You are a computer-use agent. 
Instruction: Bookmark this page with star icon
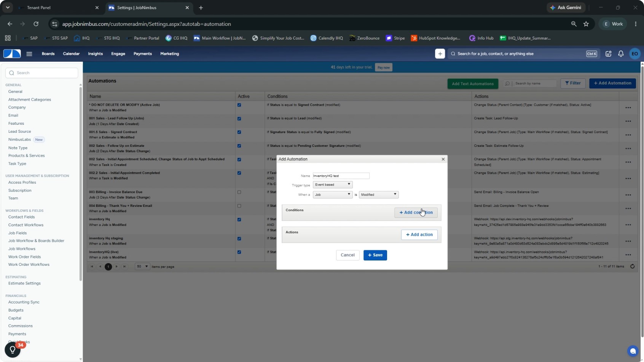[586, 24]
